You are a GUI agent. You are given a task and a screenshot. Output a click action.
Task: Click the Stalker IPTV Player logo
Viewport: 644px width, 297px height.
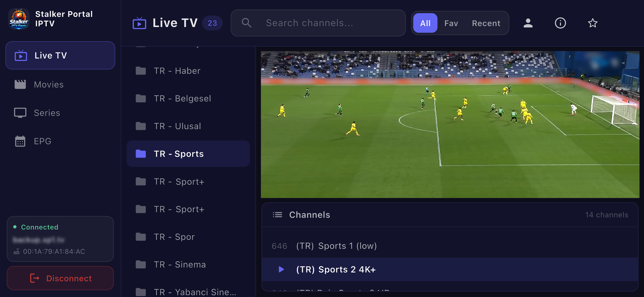click(x=19, y=19)
